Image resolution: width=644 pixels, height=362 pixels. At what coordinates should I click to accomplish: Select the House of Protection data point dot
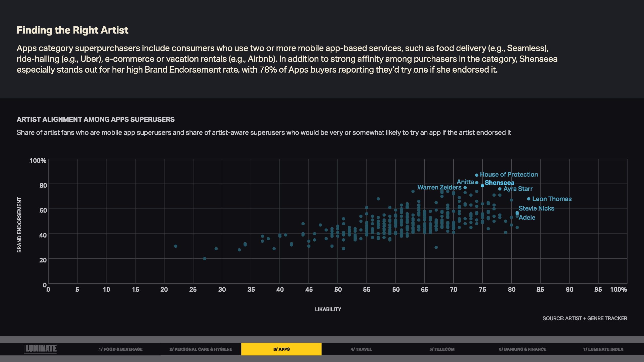[476, 175]
